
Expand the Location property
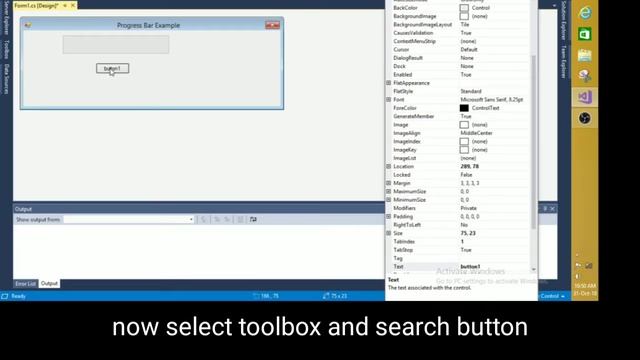389,167
